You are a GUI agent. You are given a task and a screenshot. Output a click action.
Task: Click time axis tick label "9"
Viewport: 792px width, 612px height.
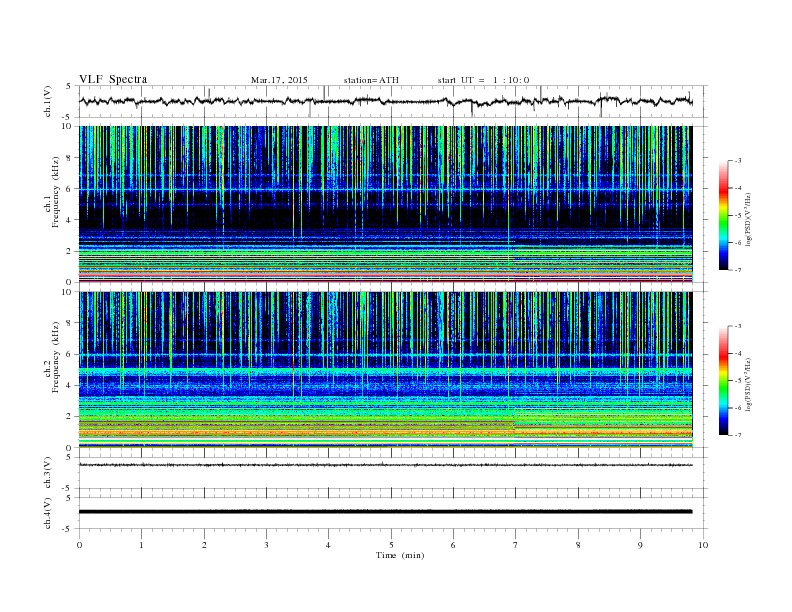coord(640,545)
